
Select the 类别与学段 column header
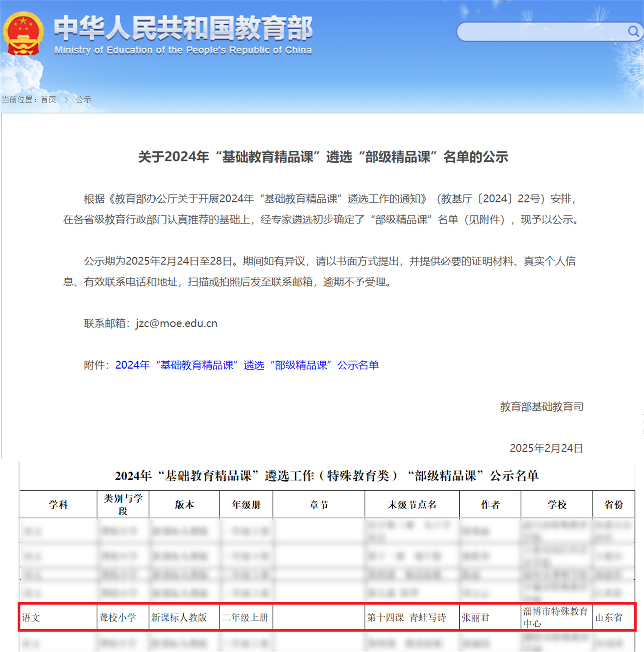pyautogui.click(x=123, y=504)
